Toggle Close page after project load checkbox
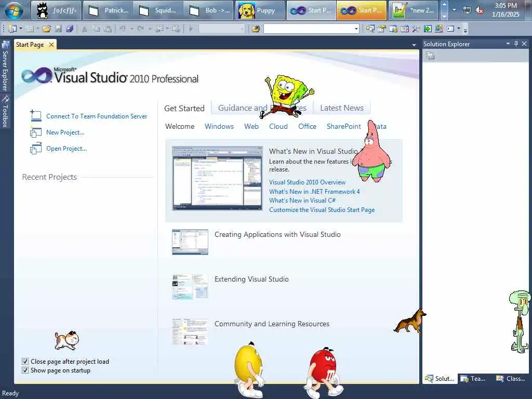The image size is (532, 399). [x=25, y=362]
